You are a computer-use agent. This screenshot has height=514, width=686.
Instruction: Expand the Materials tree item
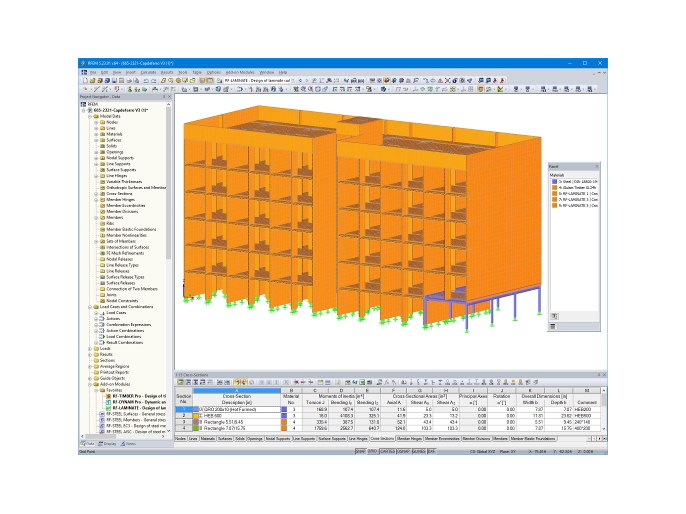[96, 134]
